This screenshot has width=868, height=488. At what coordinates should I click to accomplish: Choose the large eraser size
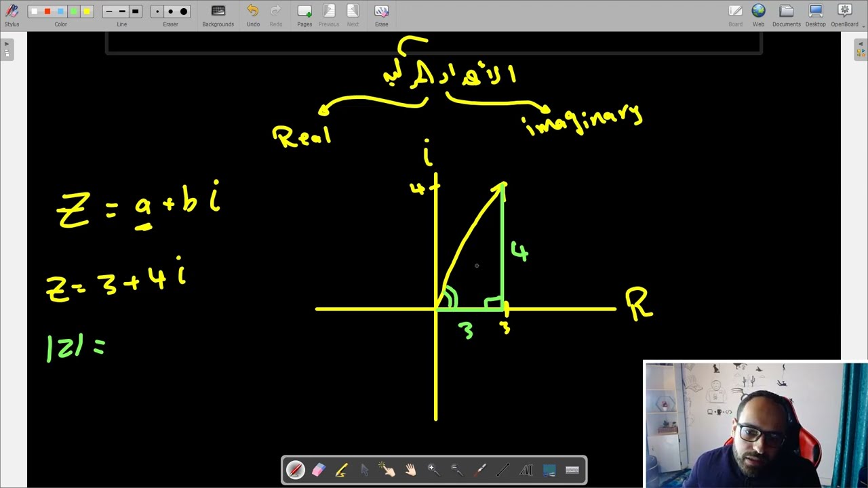[183, 12]
